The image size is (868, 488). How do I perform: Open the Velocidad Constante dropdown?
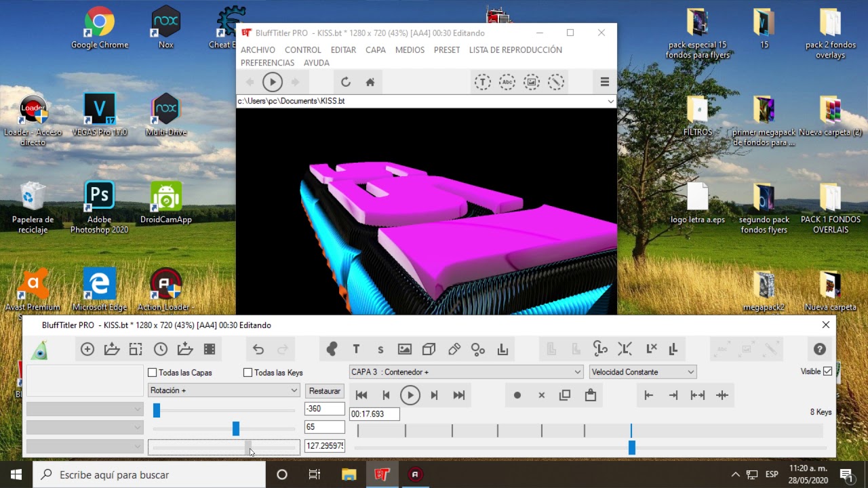pos(643,371)
